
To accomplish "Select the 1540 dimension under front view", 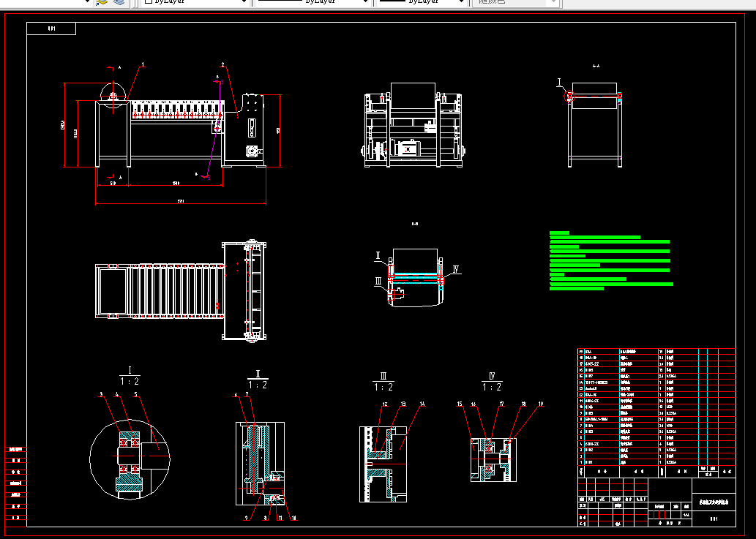I will (176, 184).
